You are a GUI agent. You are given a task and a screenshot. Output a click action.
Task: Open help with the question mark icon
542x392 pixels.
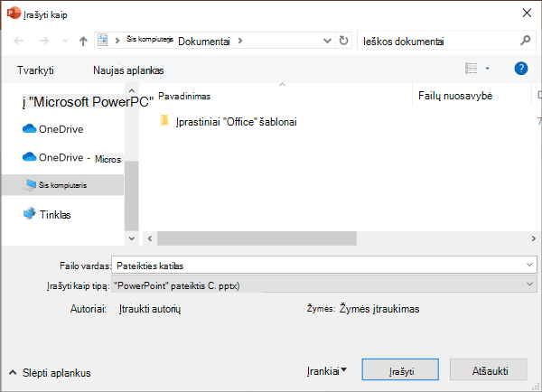click(x=521, y=69)
